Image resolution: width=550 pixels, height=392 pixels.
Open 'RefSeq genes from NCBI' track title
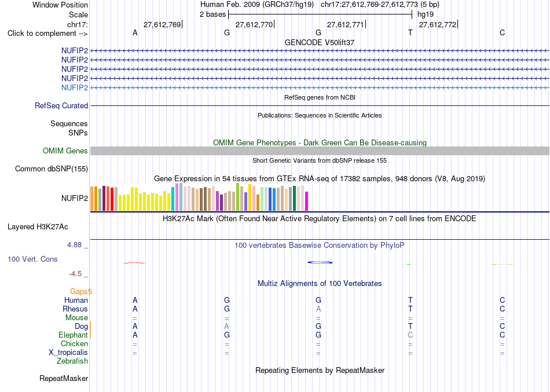(320, 97)
